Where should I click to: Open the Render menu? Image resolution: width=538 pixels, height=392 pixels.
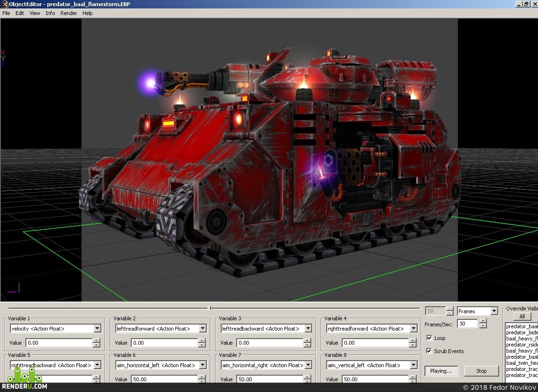pos(68,13)
